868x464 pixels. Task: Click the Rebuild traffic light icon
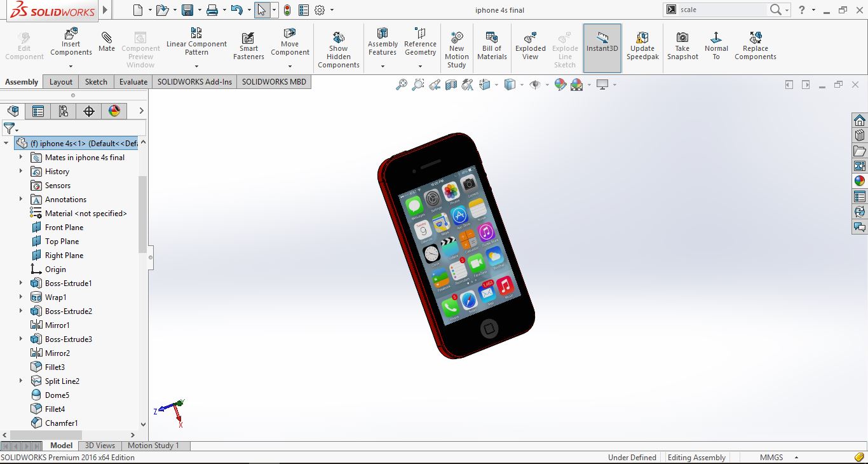pyautogui.click(x=287, y=10)
